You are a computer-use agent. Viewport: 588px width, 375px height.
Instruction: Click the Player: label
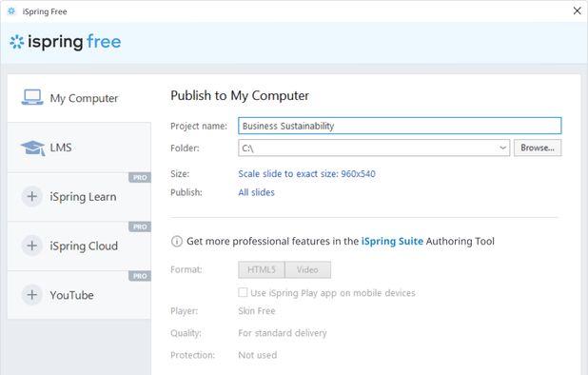coord(185,311)
